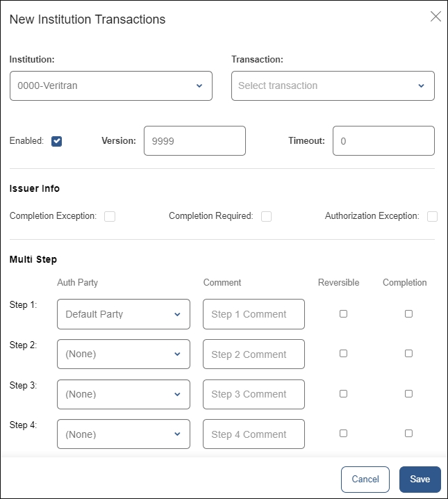This screenshot has width=448, height=499.
Task: Enable Completion Exception checkbox
Action: [110, 216]
